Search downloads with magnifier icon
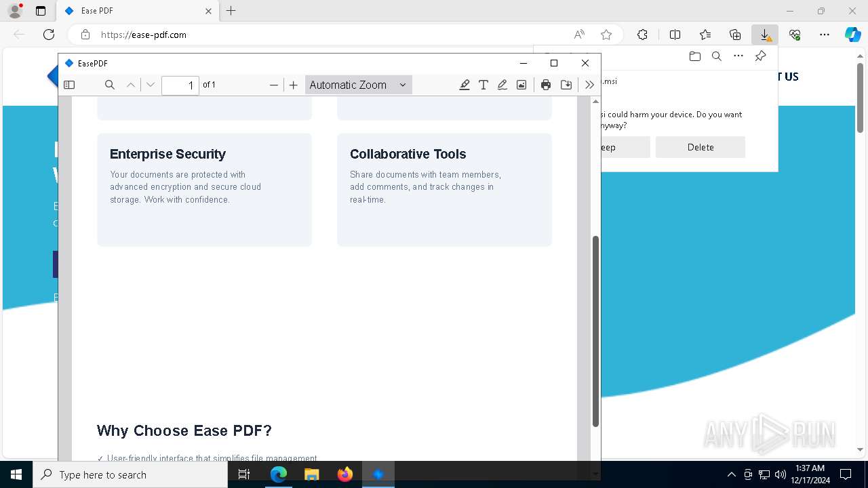 click(x=716, y=56)
